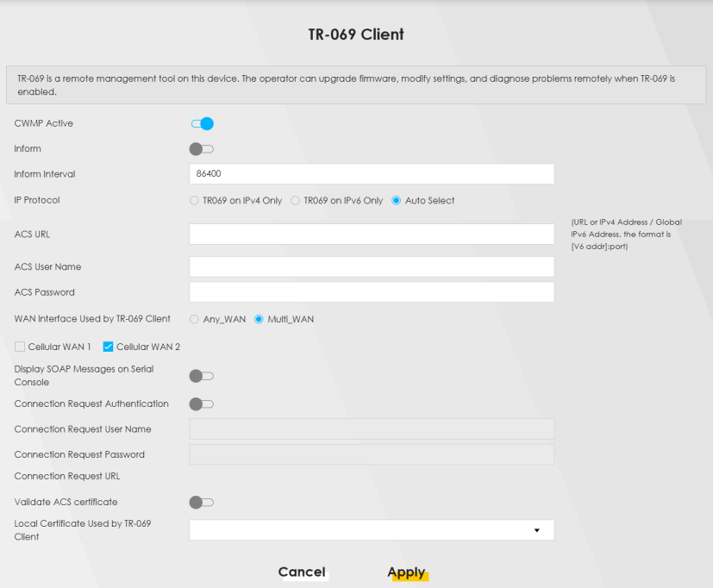Click the Connection Request User Name field
713x588 pixels.
click(x=371, y=429)
